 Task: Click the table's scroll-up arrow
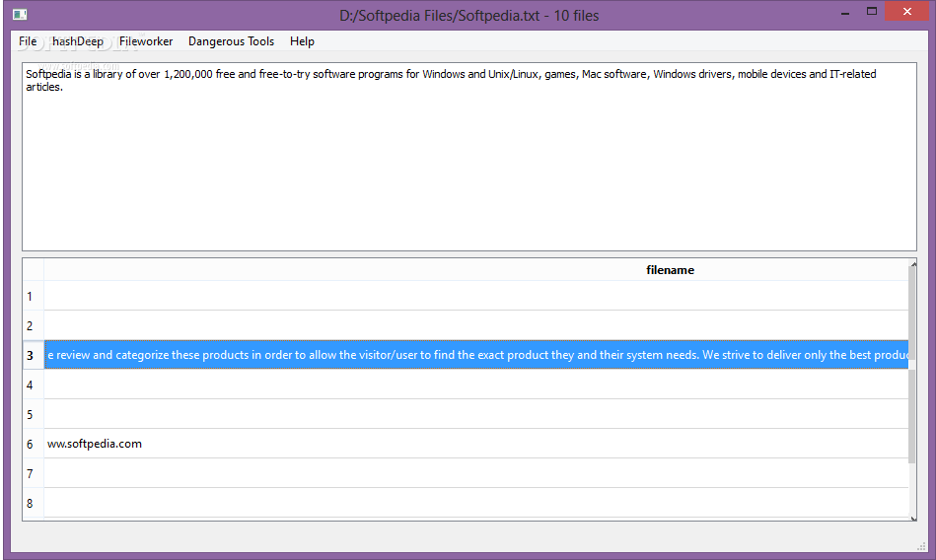[x=913, y=263]
